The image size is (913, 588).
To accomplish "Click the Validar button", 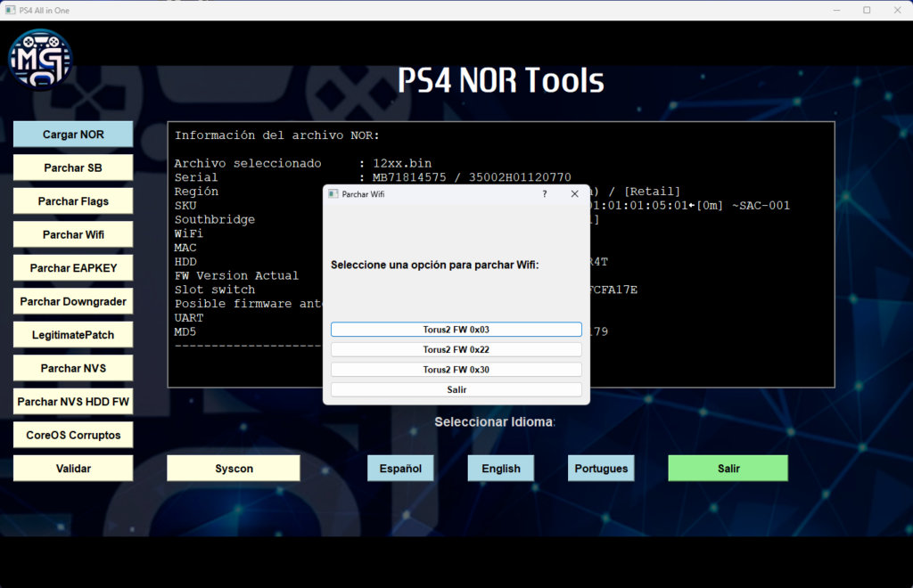I will pos(73,469).
